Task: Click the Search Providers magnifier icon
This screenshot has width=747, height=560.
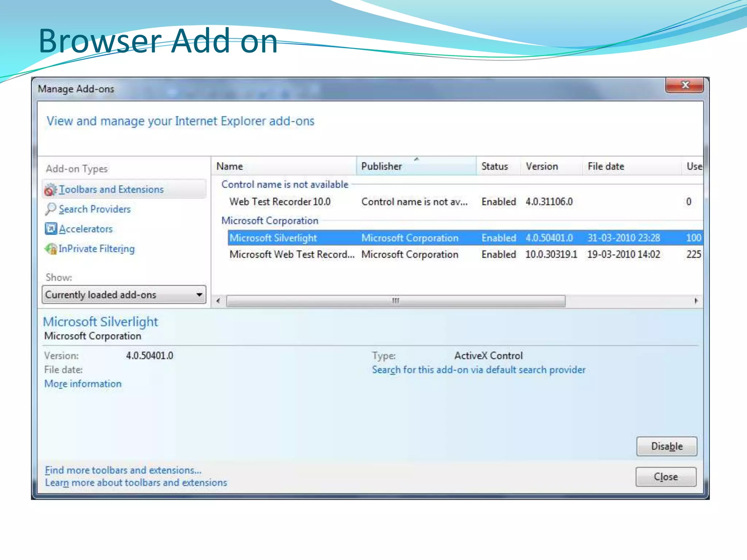Action: click(x=50, y=209)
